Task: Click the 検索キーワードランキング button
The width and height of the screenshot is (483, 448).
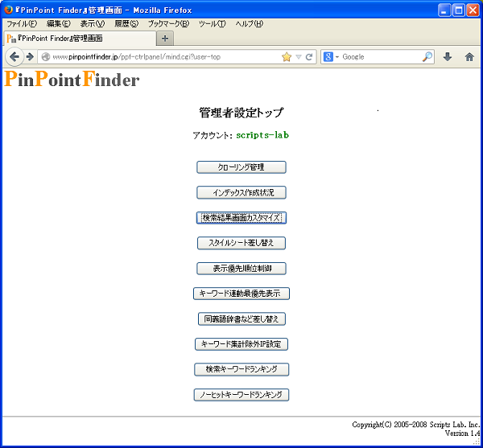Action: coord(242,369)
